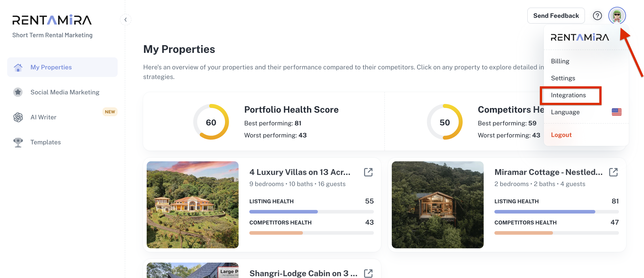Viewport: 644px width, 278px height.
Task: Open Integrations from the profile menu
Action: (568, 95)
